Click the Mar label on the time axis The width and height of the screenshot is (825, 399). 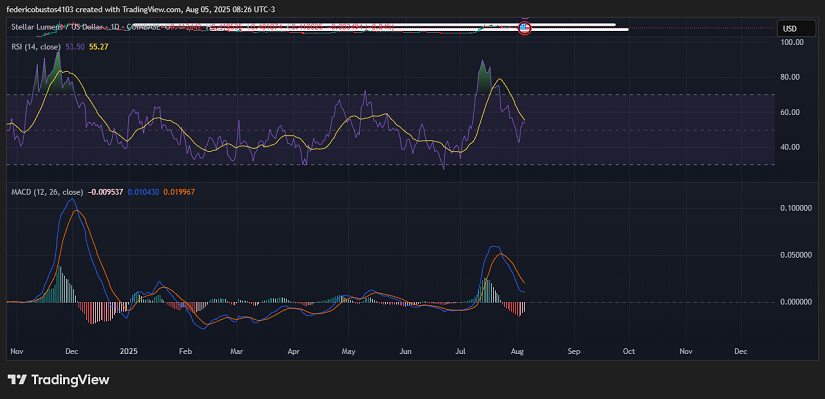[x=237, y=351]
